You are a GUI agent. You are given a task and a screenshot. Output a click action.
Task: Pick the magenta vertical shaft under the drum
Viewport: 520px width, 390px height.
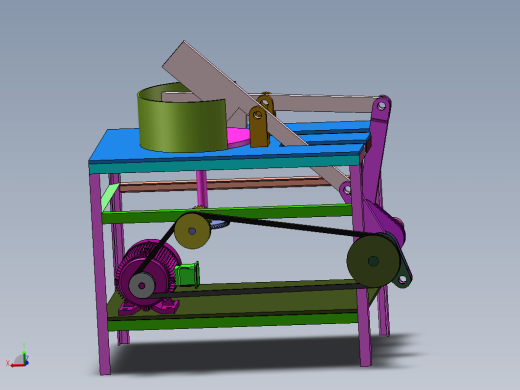tap(202, 188)
